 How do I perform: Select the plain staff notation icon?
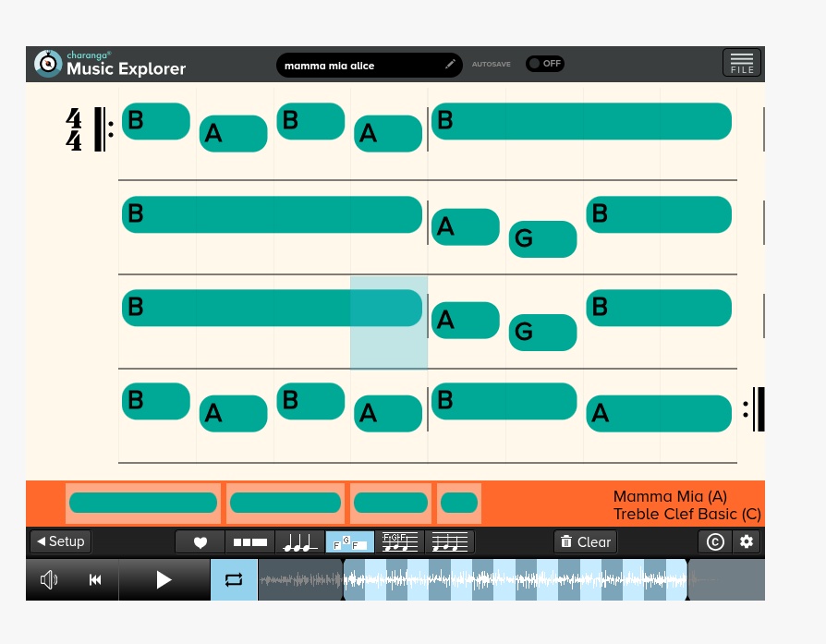point(450,542)
